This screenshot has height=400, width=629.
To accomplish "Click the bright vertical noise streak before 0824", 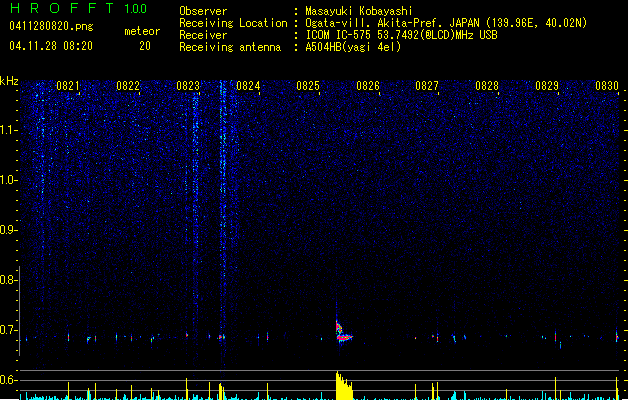I will [222, 213].
